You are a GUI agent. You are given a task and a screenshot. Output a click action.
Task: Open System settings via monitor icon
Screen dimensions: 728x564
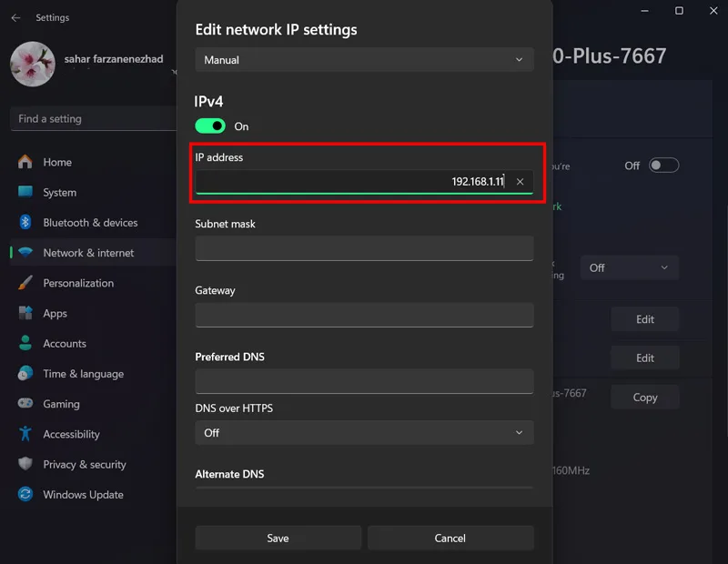pos(25,192)
